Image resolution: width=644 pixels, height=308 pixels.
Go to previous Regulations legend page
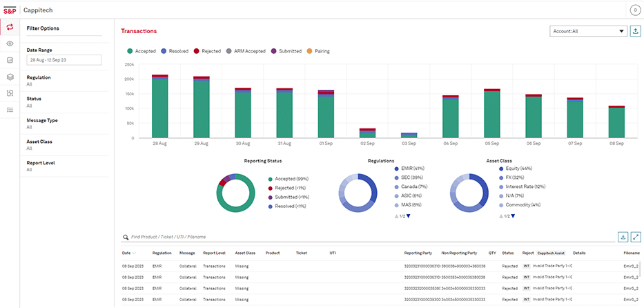tap(396, 216)
